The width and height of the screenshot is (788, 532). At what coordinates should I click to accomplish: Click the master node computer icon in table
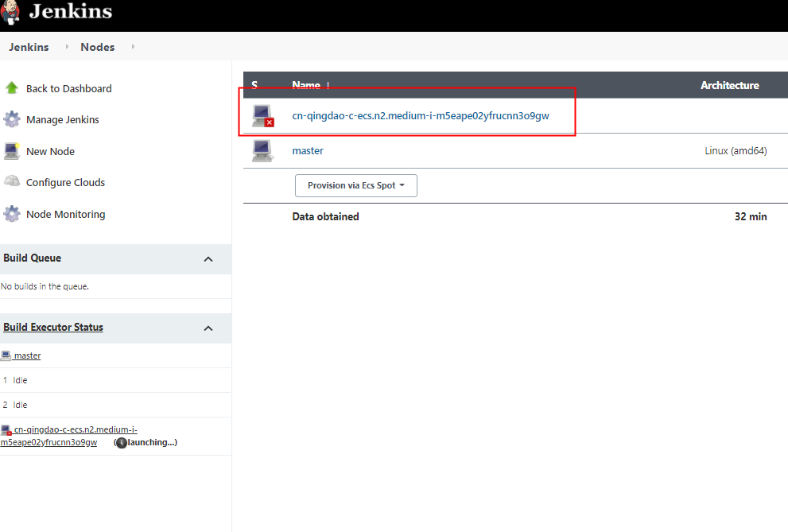pos(262,151)
